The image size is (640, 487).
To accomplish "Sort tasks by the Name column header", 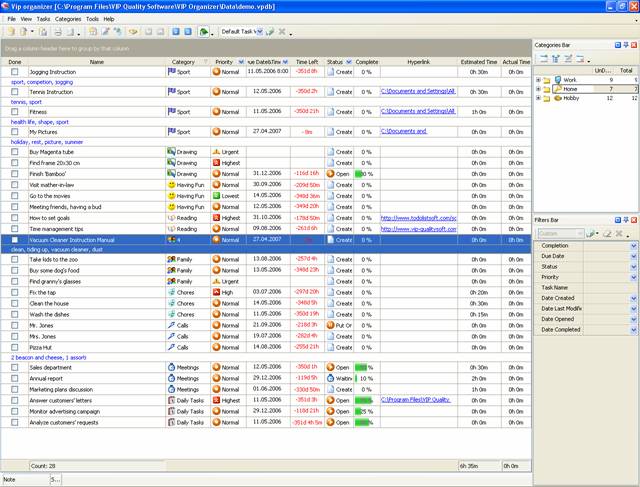I will (x=96, y=62).
